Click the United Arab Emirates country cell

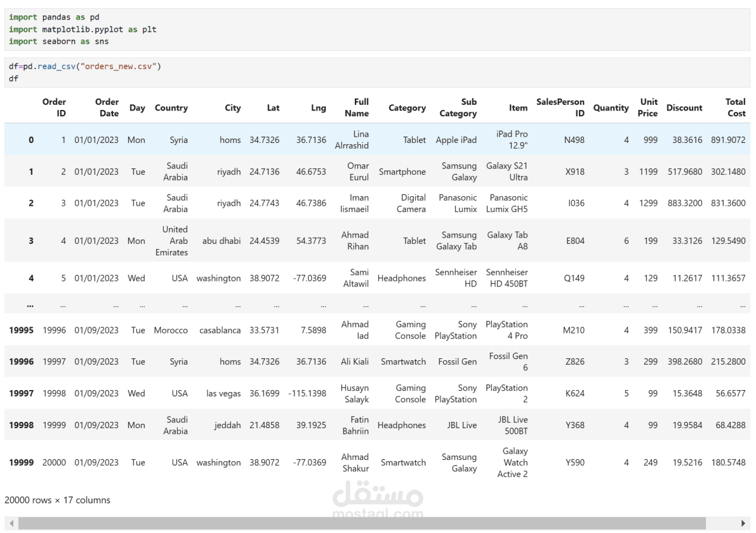click(x=171, y=241)
